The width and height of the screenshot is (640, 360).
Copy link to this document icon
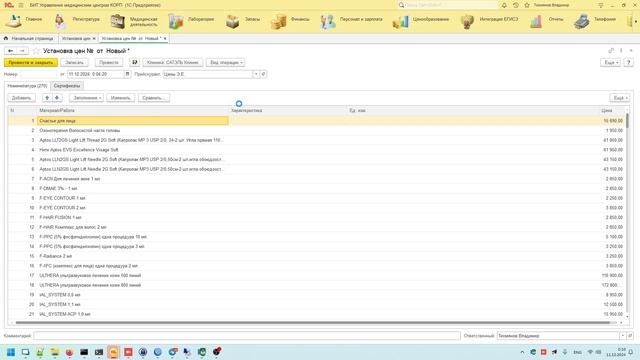click(x=611, y=51)
